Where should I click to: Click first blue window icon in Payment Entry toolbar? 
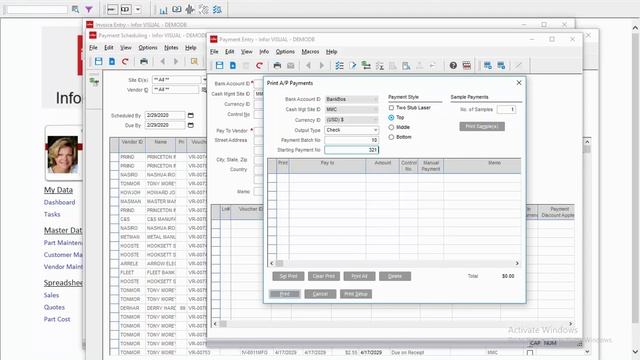point(487,65)
